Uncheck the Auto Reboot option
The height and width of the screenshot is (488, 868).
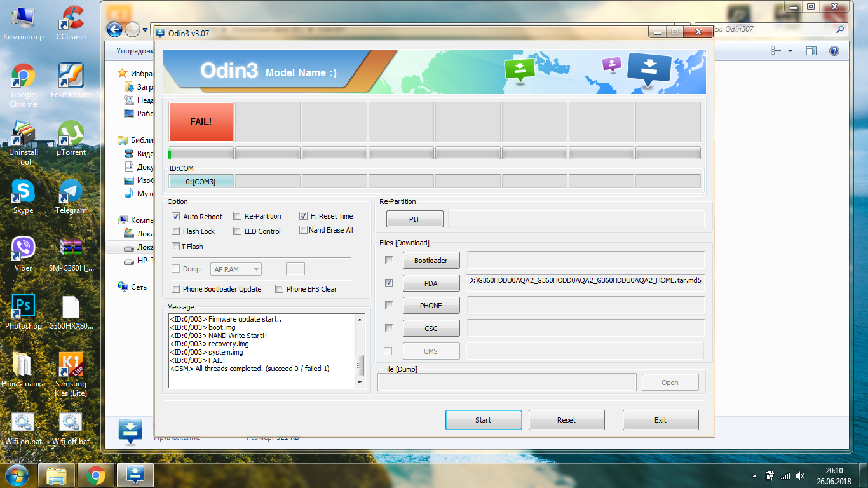[x=176, y=217]
